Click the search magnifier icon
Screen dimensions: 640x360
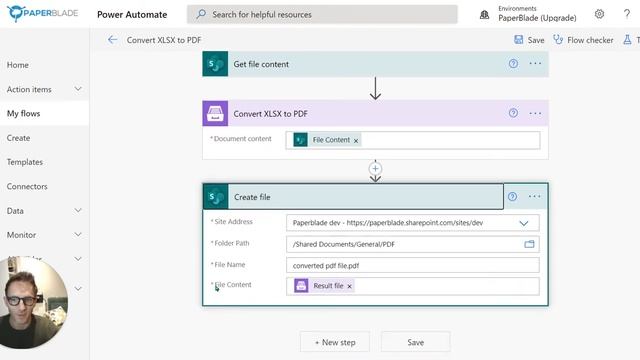[x=201, y=14]
